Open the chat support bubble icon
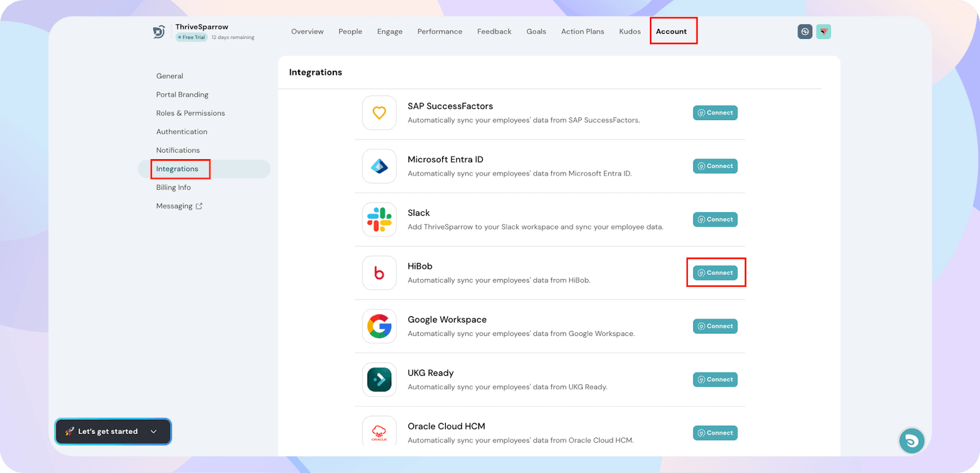 click(911, 441)
